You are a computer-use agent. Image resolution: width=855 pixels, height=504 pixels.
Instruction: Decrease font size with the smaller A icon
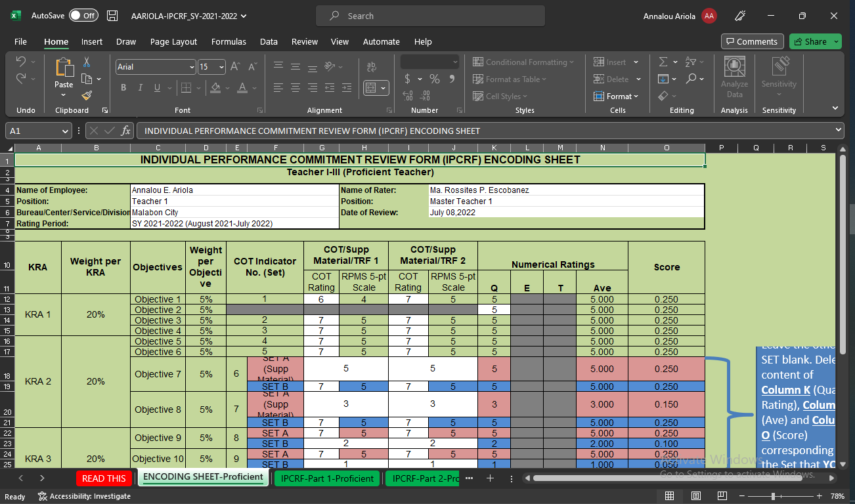click(253, 67)
